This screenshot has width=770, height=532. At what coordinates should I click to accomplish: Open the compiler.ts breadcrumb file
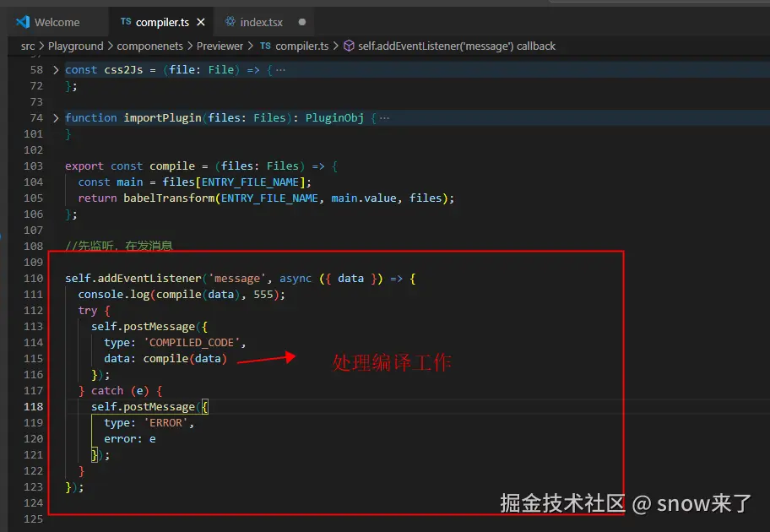301,46
